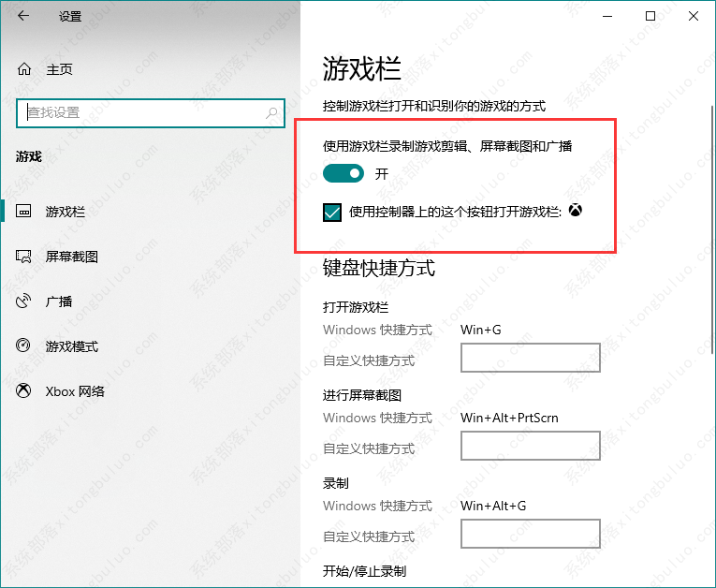The height and width of the screenshot is (588, 716).
Task: Open 屏幕截图 via its sidebar icon
Action: [25, 257]
